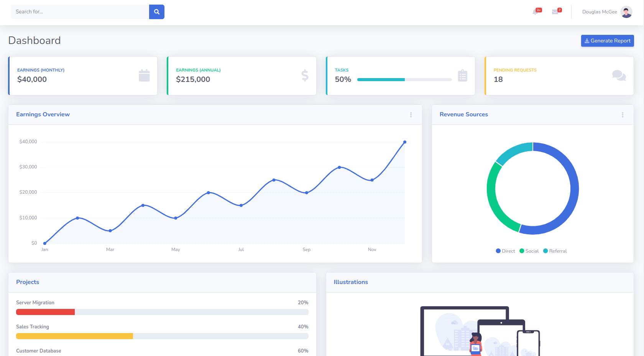This screenshot has width=644, height=356.
Task: Click Douglas McGee's avatar picture
Action: (x=626, y=12)
